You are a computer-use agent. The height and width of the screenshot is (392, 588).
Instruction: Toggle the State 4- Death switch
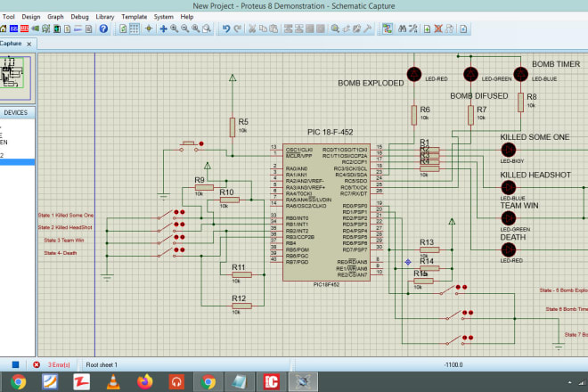click(x=171, y=253)
